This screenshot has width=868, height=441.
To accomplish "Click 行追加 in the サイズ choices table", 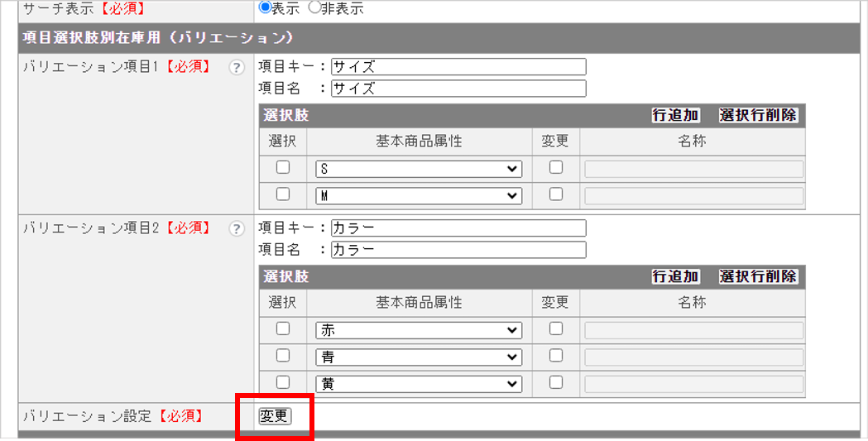I will (675, 115).
